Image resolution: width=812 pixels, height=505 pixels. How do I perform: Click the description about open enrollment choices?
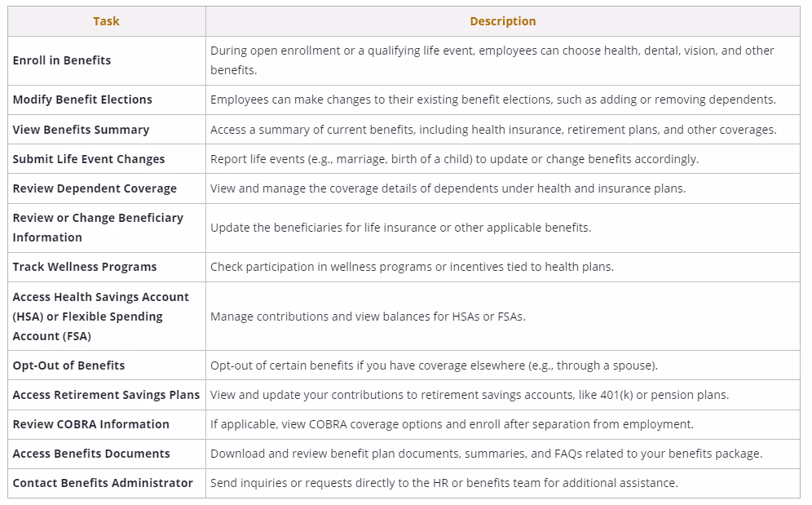492,60
